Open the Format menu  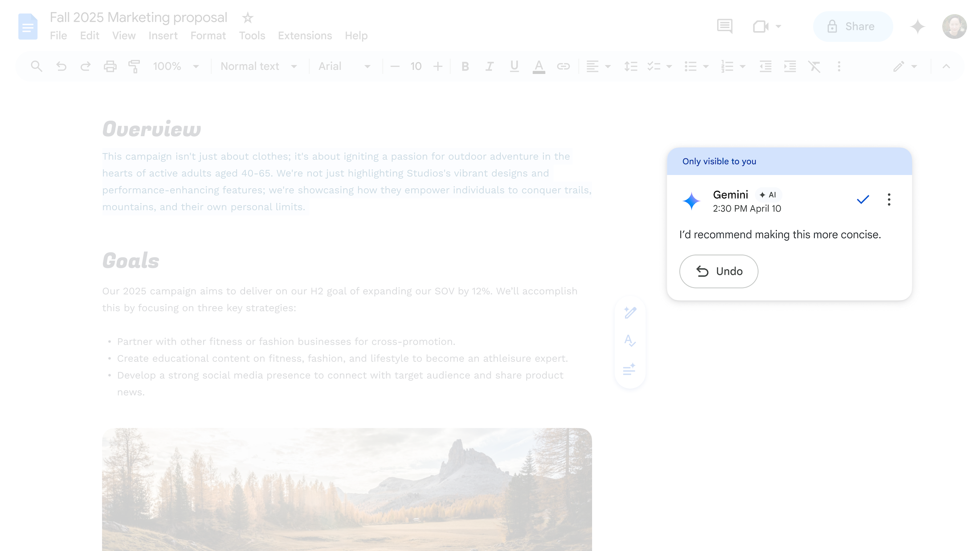208,36
